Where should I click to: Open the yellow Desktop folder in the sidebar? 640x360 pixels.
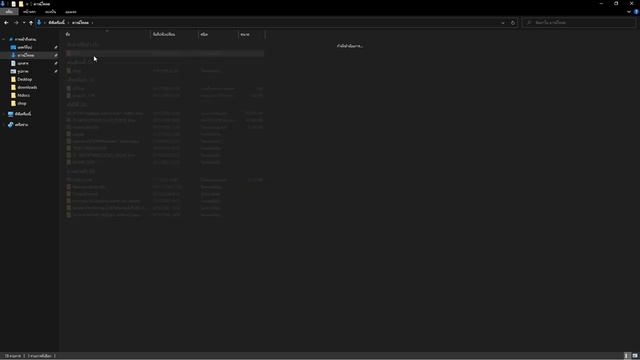pos(24,79)
